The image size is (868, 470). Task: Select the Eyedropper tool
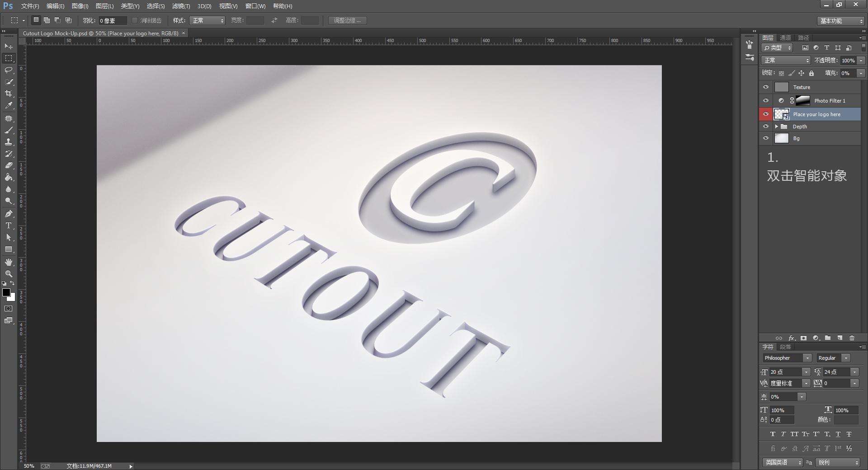[9, 105]
